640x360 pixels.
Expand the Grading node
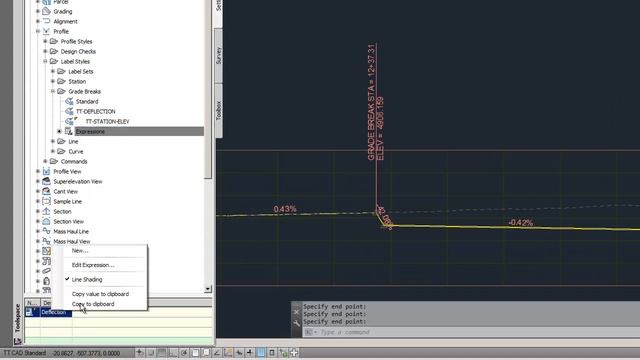(x=38, y=11)
